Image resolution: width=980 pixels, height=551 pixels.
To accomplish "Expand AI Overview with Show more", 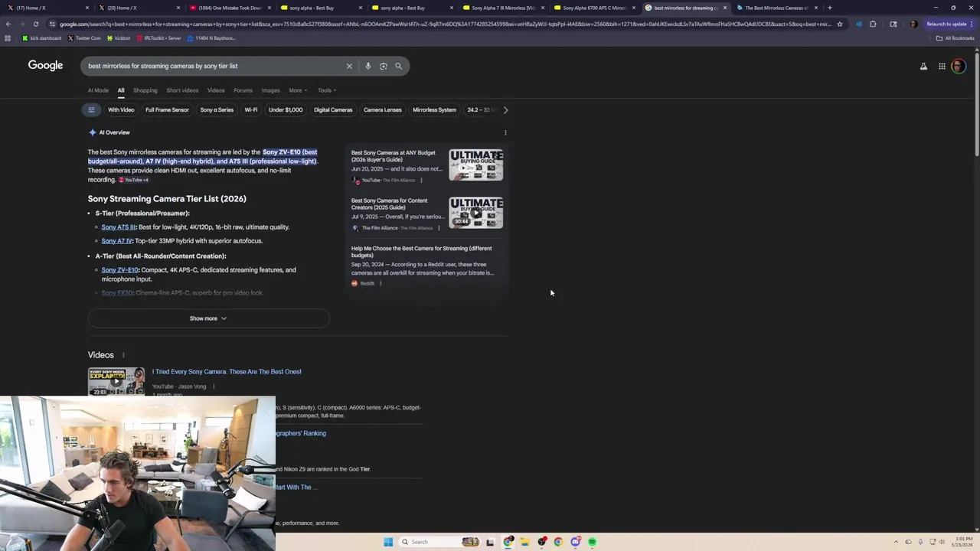I will 208,318.
